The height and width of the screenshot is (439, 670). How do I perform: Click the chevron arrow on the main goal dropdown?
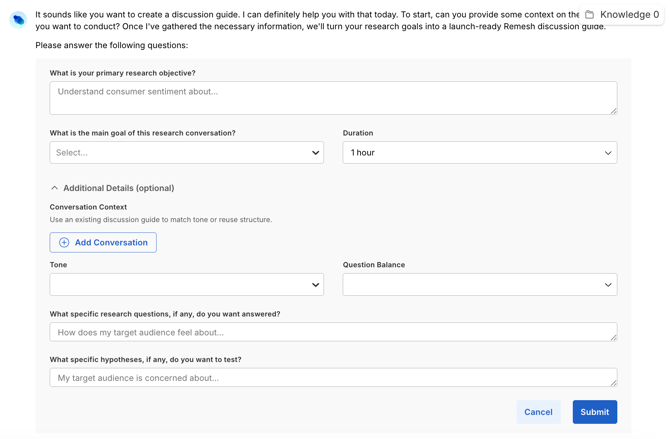pyautogui.click(x=315, y=153)
